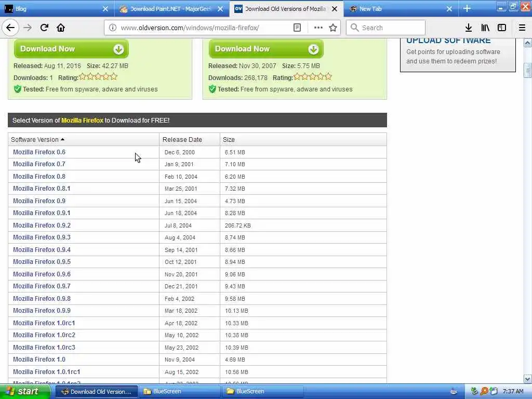
Task: Close the New Tab tab
Action: pyautogui.click(x=449, y=9)
